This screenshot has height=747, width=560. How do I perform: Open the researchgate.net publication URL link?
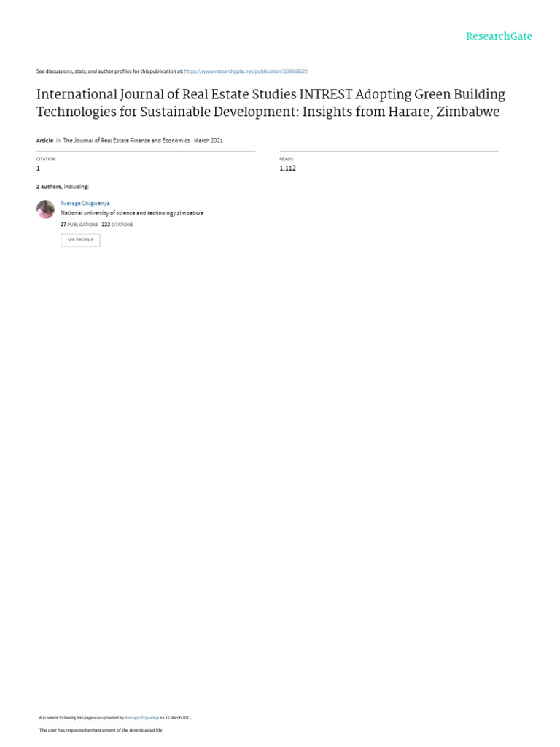(x=246, y=71)
